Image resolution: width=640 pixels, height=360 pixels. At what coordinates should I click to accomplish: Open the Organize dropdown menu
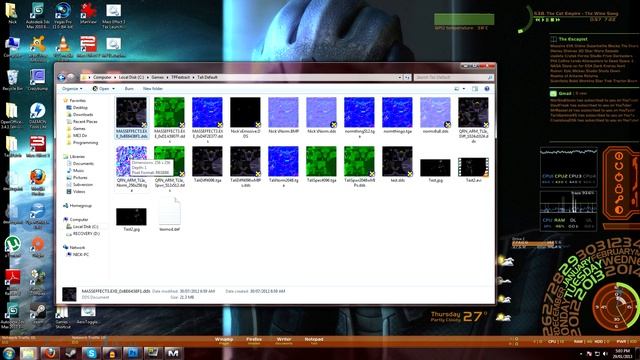click(x=72, y=89)
